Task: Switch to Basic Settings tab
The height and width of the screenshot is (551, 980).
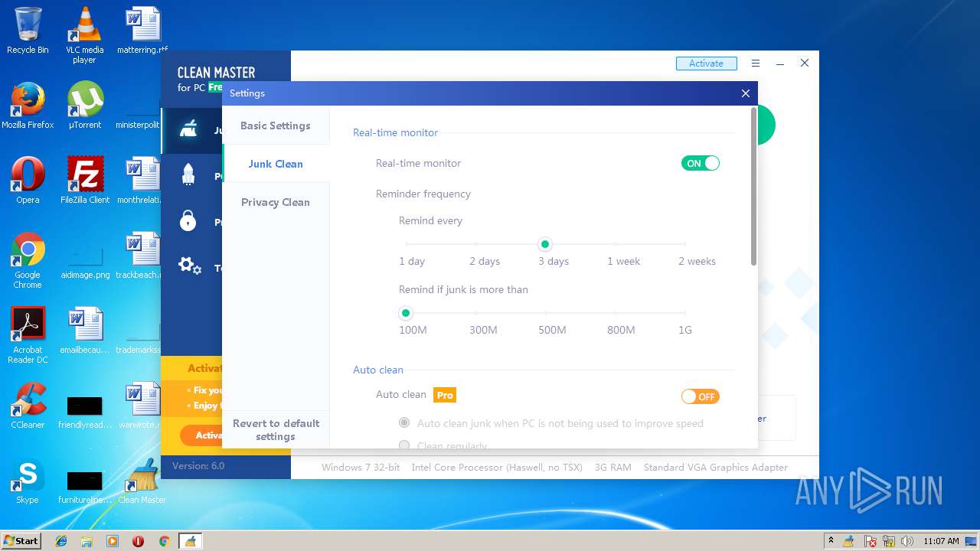Action: click(276, 126)
